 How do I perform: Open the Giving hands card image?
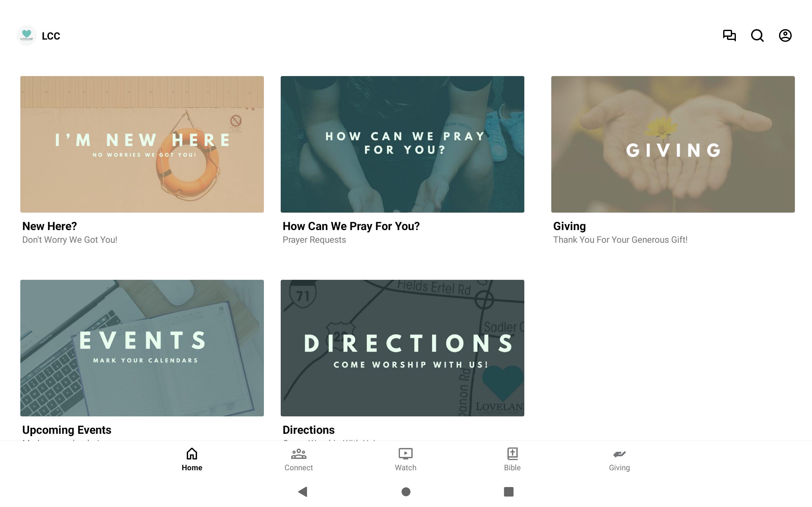673,144
